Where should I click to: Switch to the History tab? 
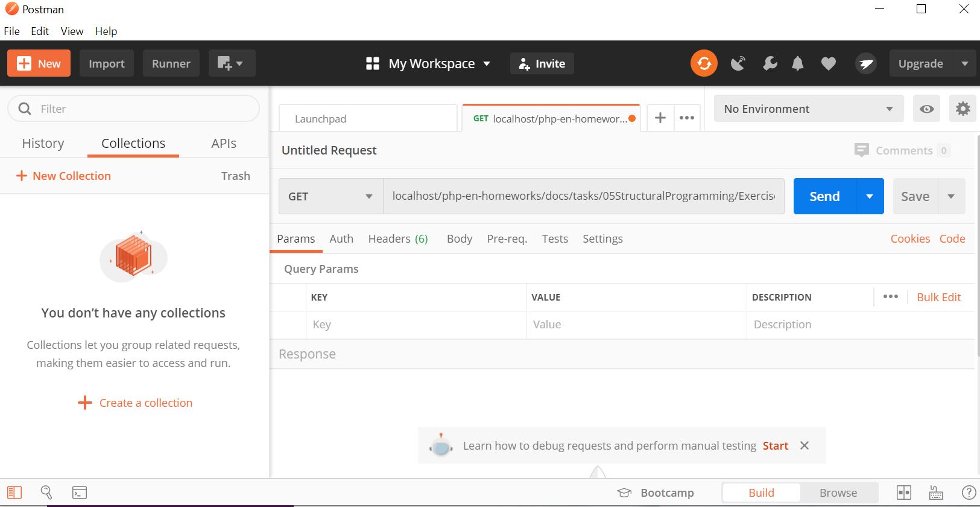pos(43,143)
